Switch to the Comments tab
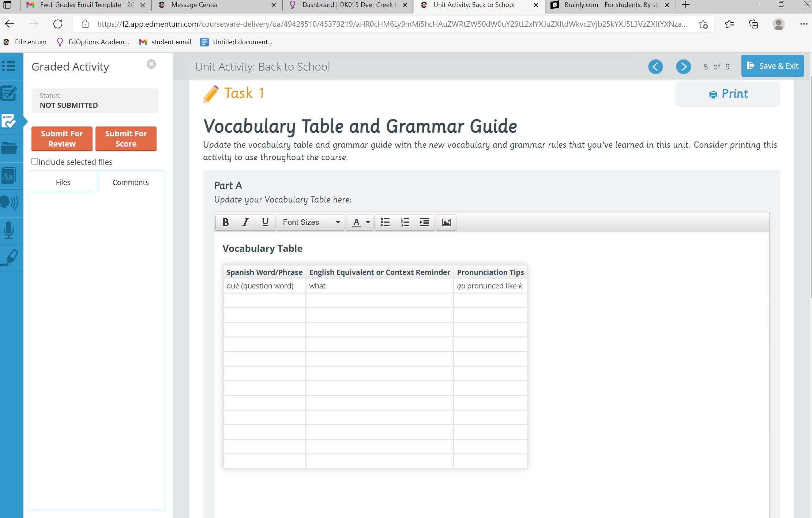Screen dimensions: 812x518 pyautogui.click(x=130, y=182)
